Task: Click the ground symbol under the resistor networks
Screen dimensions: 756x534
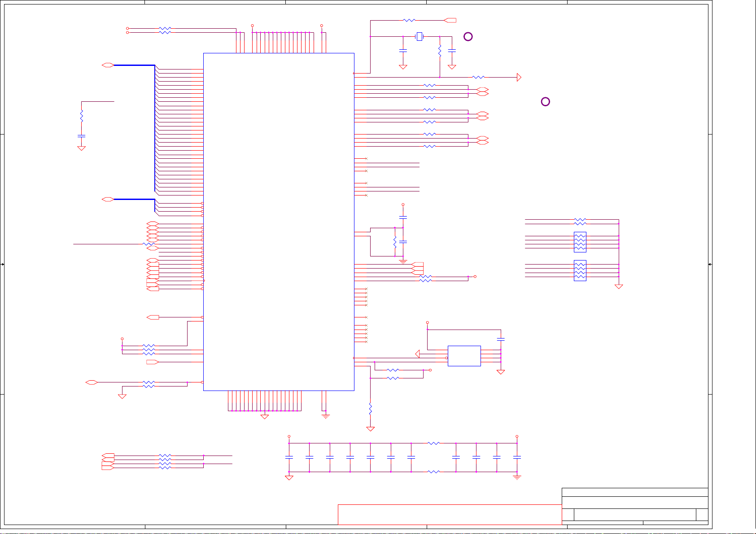Action: click(x=619, y=287)
